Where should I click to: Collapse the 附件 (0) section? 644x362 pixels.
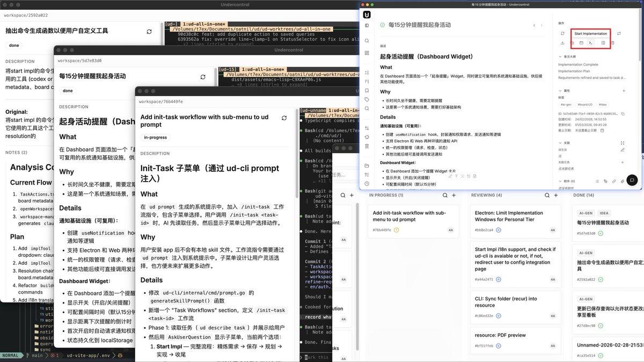(x=560, y=181)
